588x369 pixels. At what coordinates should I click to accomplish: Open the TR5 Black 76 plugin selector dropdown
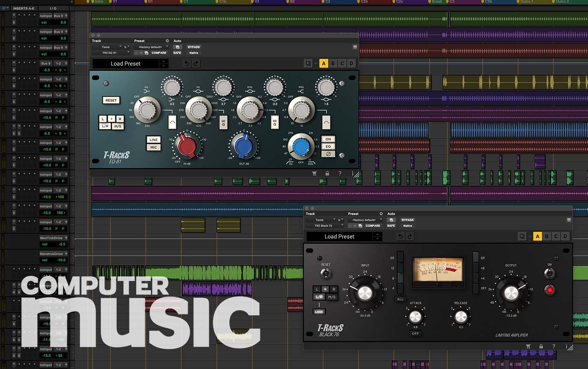pyautogui.click(x=324, y=226)
